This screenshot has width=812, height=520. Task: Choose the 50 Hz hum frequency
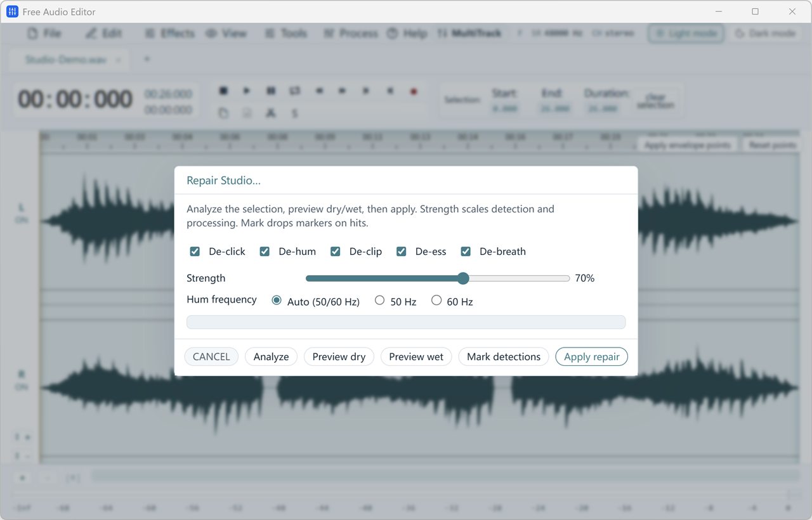tap(379, 301)
